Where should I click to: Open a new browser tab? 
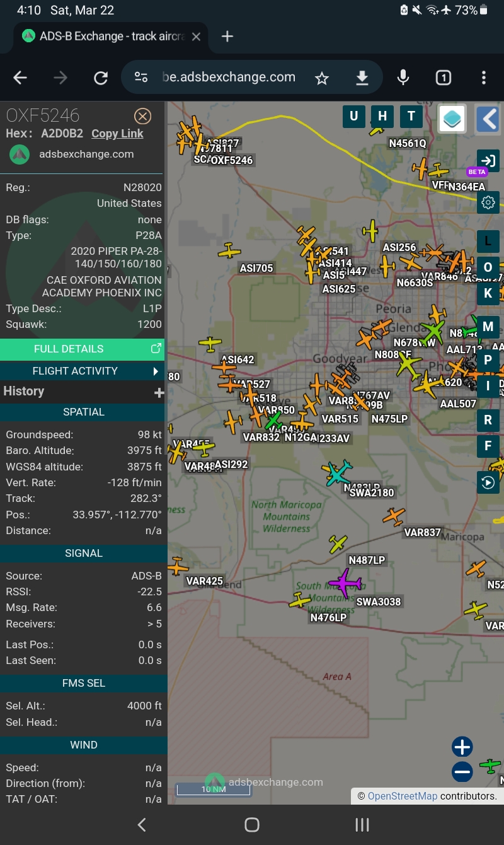[x=227, y=37]
